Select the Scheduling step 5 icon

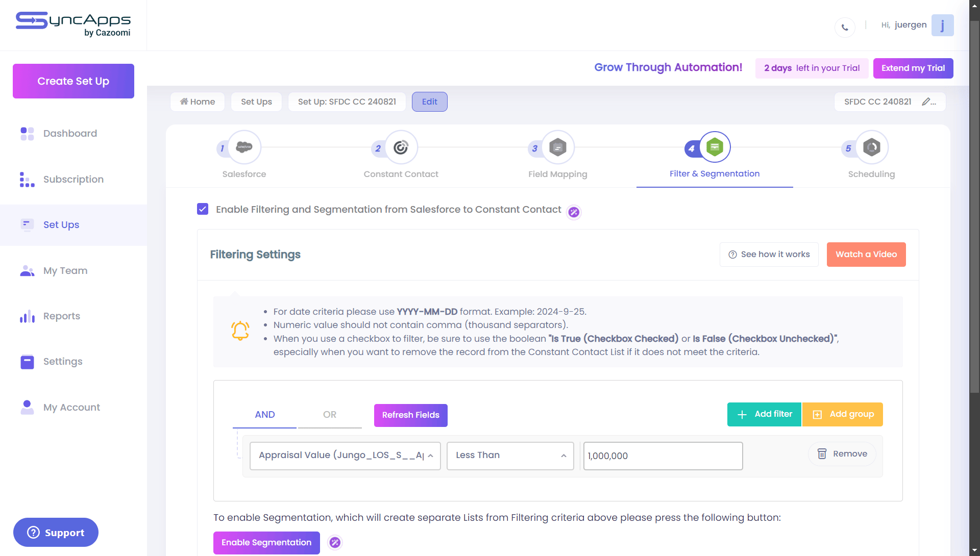872,147
